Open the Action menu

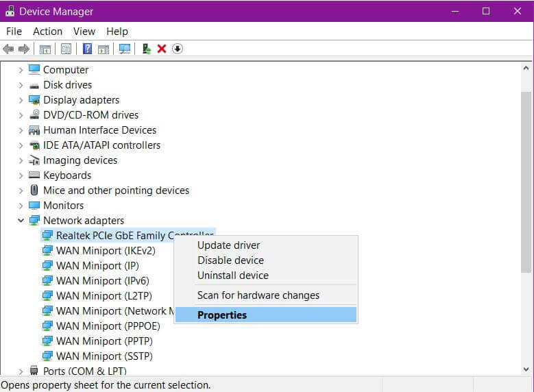point(48,32)
